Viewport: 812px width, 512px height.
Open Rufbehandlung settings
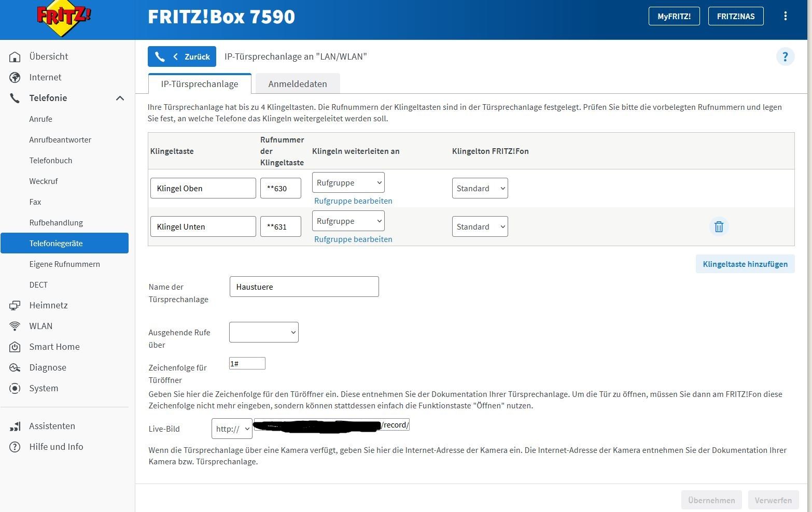click(56, 222)
